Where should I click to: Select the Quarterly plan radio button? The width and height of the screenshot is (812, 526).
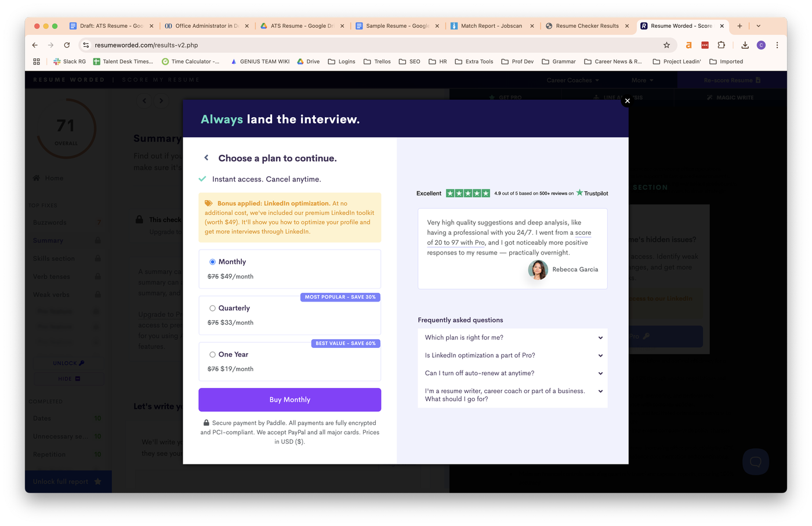point(212,309)
